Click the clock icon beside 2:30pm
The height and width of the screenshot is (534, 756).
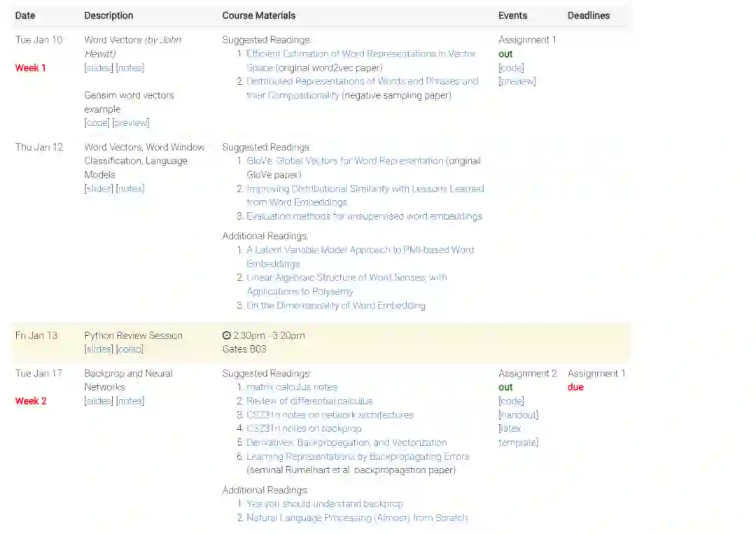click(227, 336)
